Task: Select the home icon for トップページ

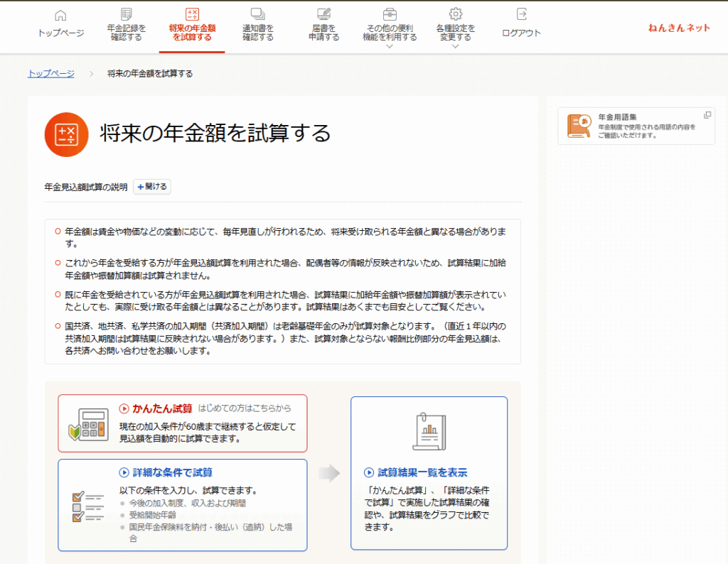Action: [x=60, y=16]
